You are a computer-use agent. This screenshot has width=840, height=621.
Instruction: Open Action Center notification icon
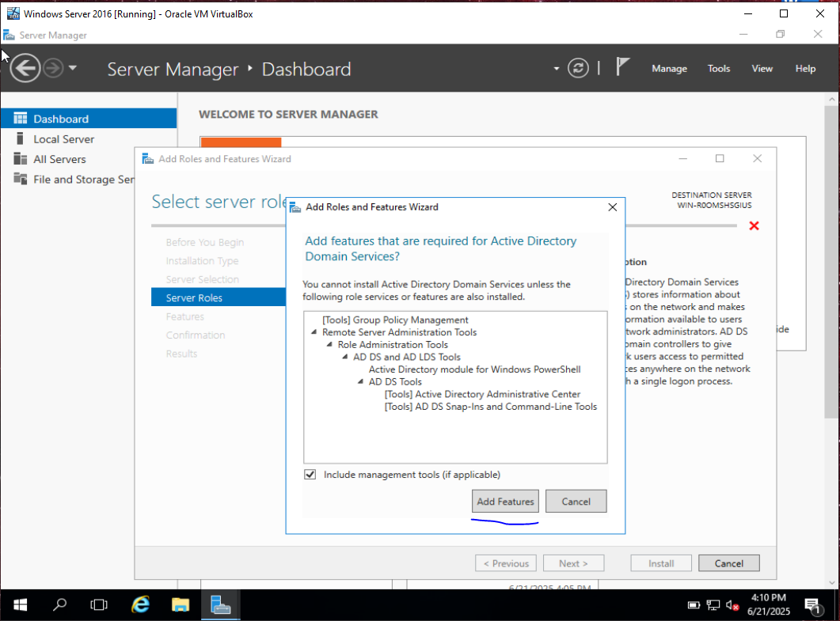(812, 605)
